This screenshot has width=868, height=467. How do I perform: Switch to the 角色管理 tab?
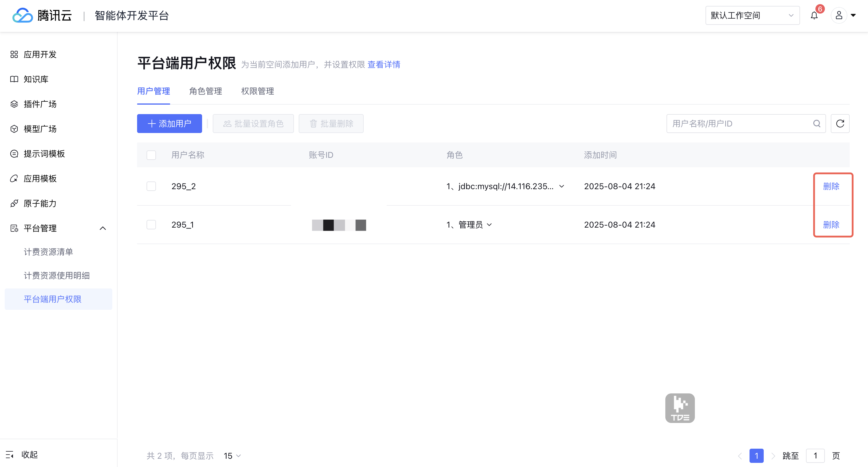click(205, 91)
